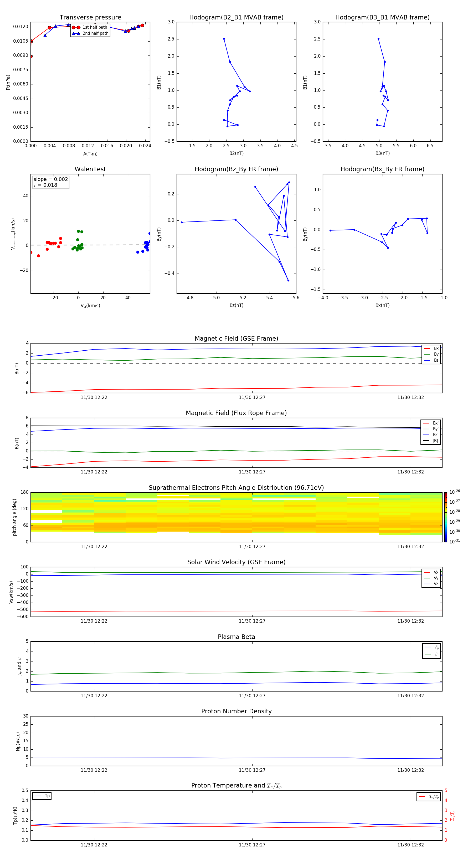Click the 'Proton Number Density' title
Screen dimensions: 473x868
pyautogui.click(x=236, y=711)
